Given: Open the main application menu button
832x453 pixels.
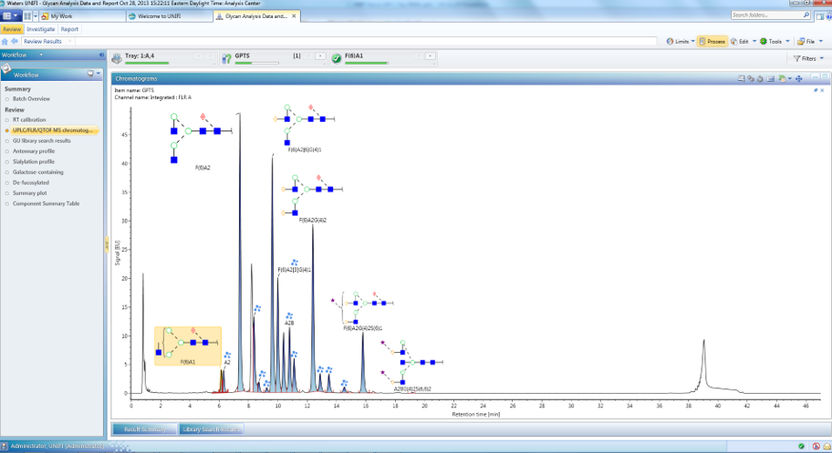Looking at the screenshot, I should [10, 16].
